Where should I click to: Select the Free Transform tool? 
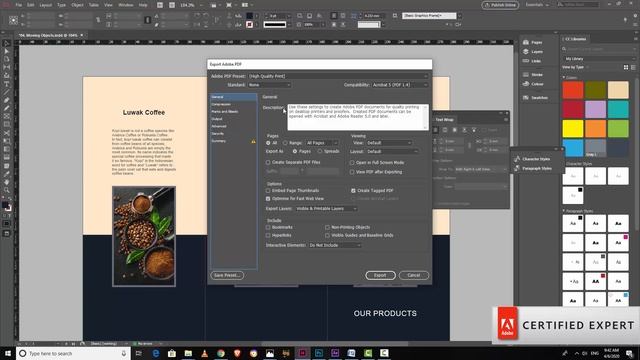coord(7,141)
